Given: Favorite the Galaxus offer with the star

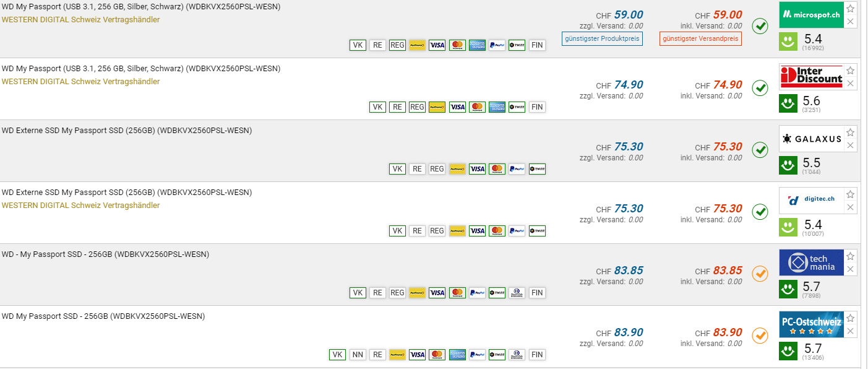Looking at the screenshot, I should click(x=851, y=132).
